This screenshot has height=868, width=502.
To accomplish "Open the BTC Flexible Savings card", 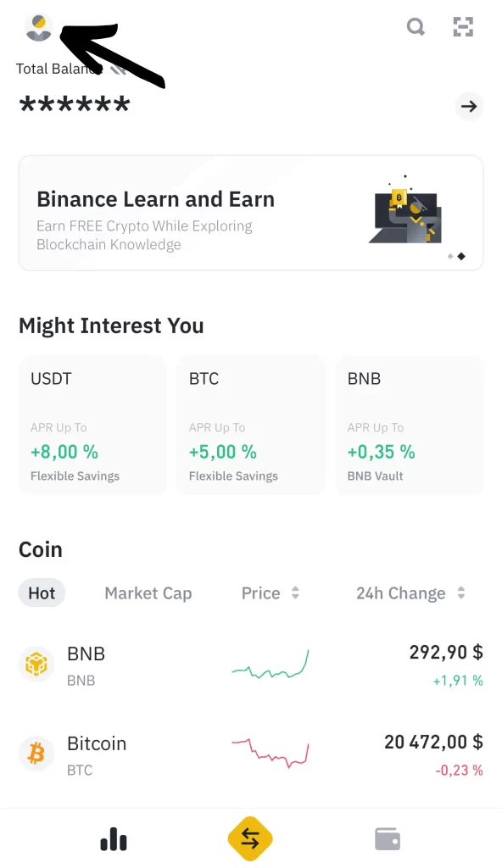I will 251,426.
